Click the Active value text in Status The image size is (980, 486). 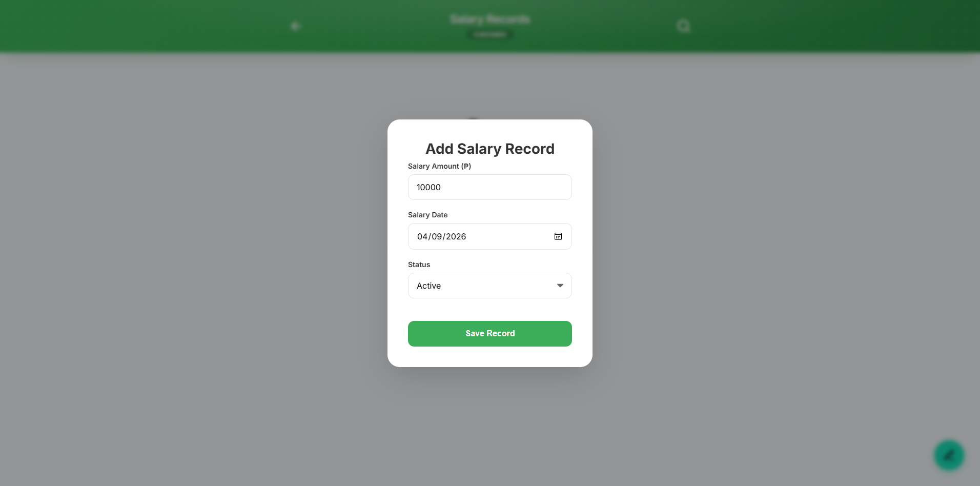(x=428, y=286)
